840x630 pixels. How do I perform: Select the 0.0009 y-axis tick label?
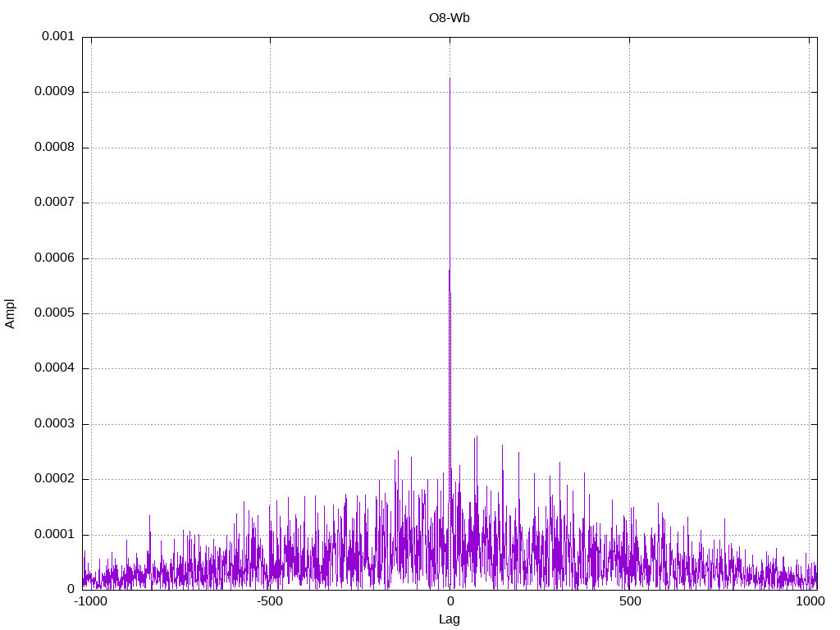point(54,92)
